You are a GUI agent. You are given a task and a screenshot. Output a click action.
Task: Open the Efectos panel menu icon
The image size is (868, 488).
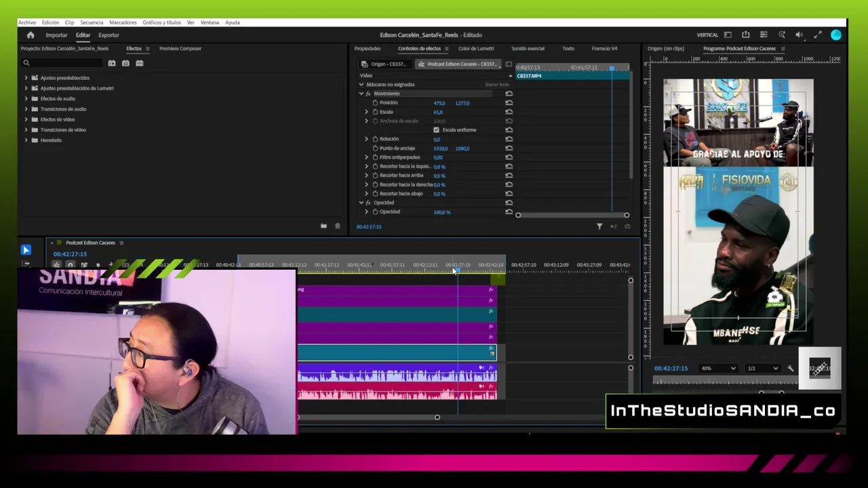click(x=148, y=49)
